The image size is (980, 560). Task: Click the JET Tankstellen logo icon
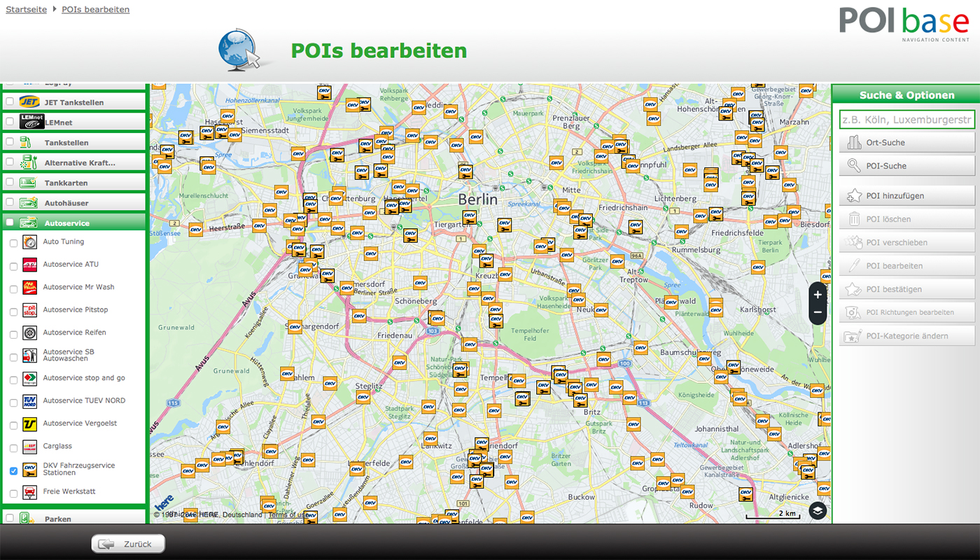tap(29, 102)
